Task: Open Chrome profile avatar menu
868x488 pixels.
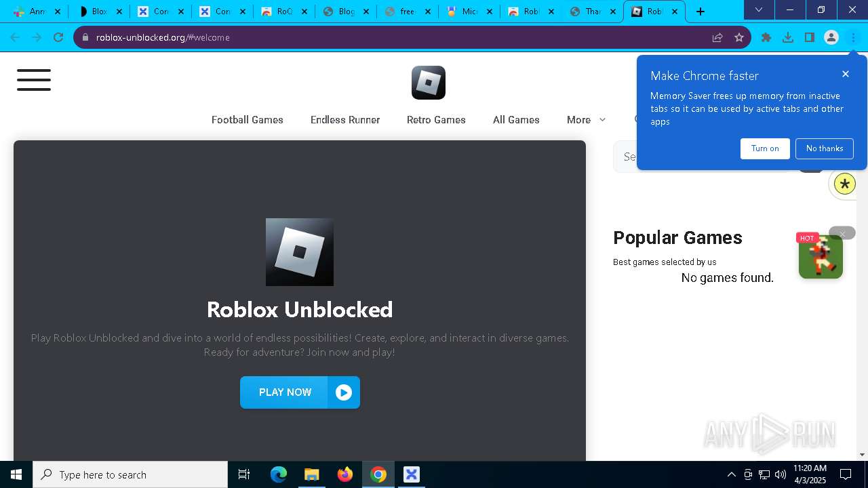Action: [831, 37]
